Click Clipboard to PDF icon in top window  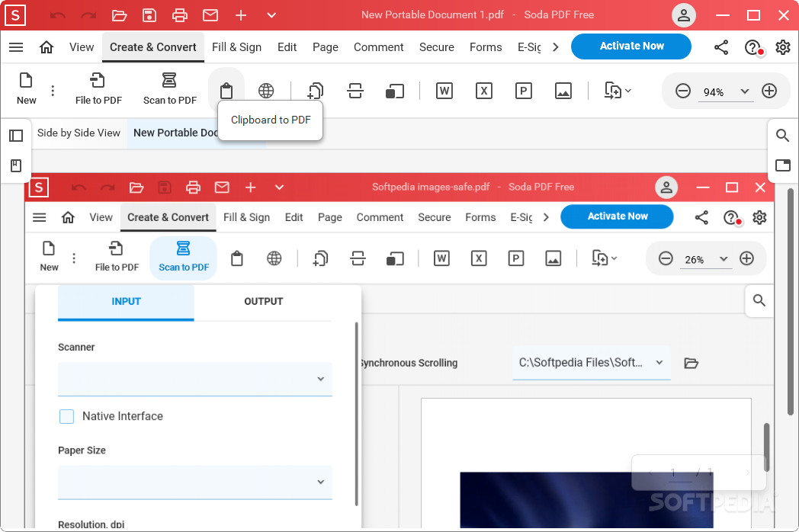[x=226, y=91]
